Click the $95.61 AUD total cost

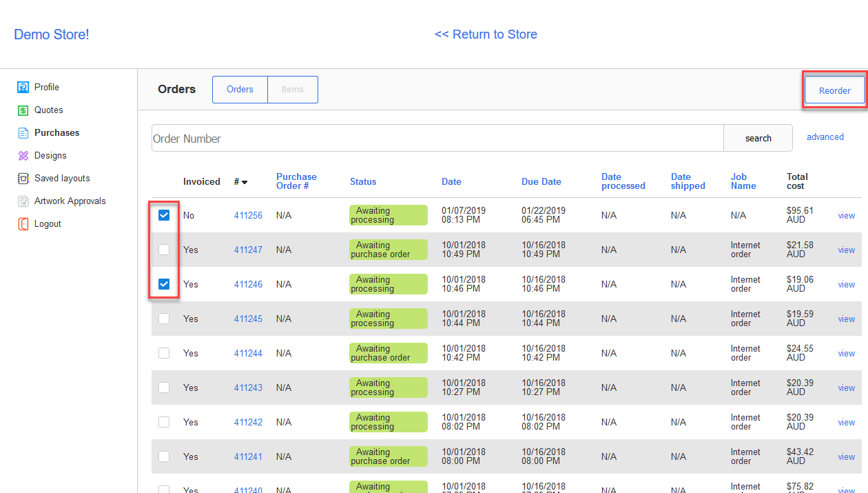pyautogui.click(x=800, y=215)
